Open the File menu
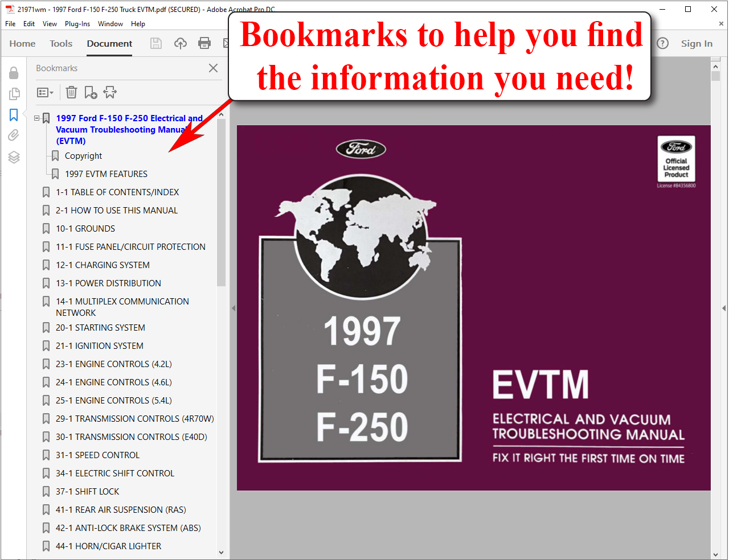The height and width of the screenshot is (560, 729). pos(10,24)
